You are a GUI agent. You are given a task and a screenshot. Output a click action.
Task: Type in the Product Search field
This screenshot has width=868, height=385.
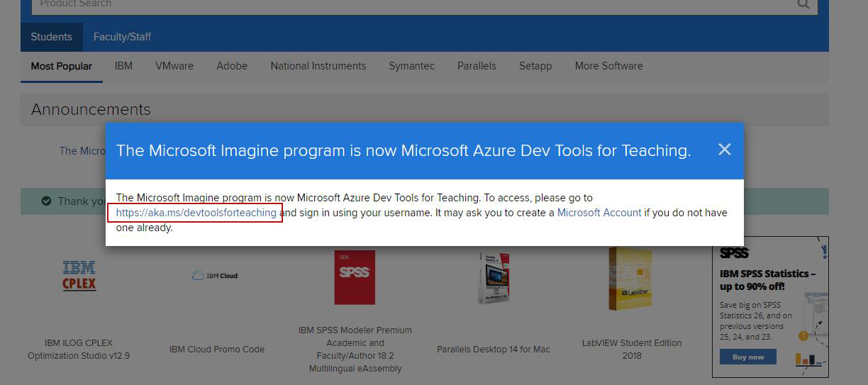[411, 4]
